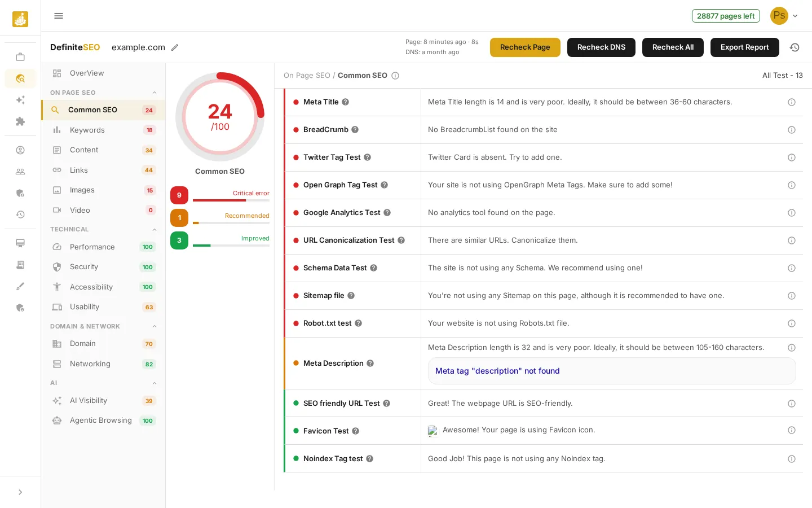Filter by the Recommended count 1

click(x=179, y=218)
